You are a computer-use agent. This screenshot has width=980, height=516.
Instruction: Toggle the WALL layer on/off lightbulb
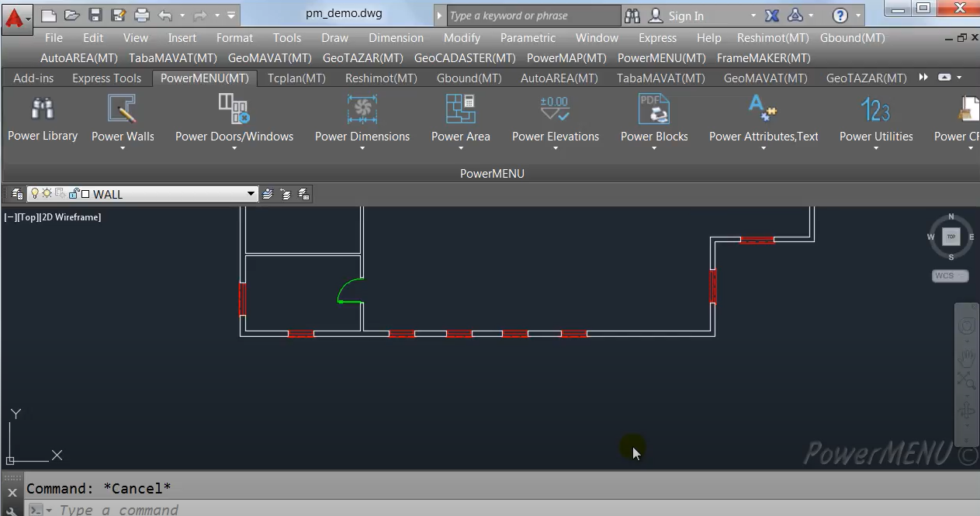click(34, 194)
